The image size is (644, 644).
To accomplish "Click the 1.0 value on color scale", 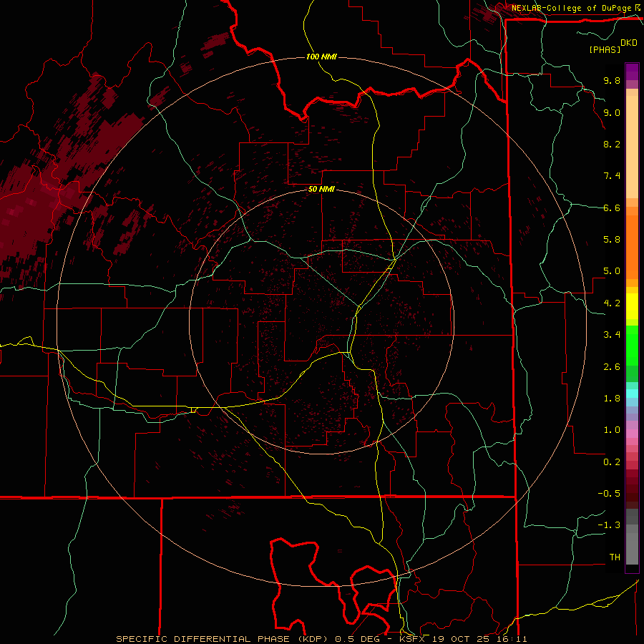I will click(612, 430).
